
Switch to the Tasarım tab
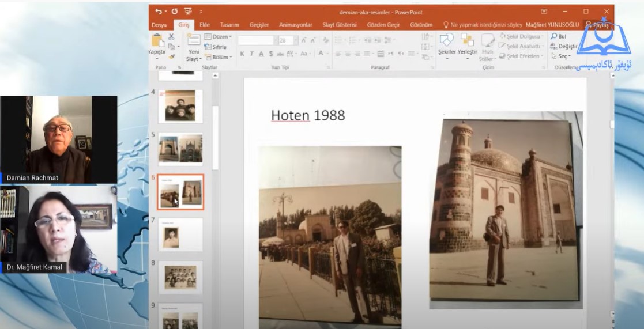point(229,25)
